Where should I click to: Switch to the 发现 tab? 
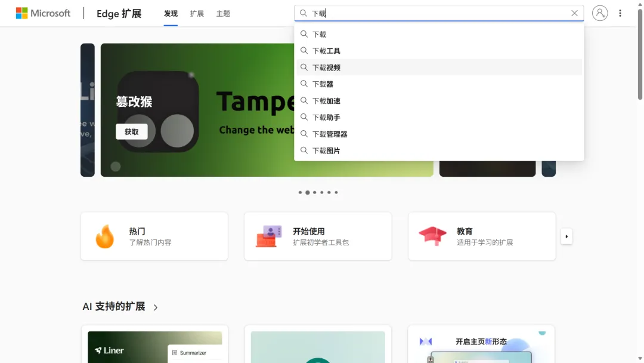171,14
